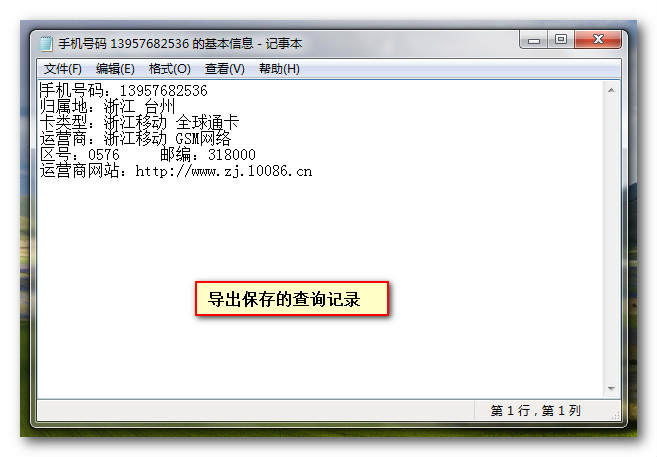Click the Notepad icon in title bar
Image resolution: width=657 pixels, height=457 pixels.
(46, 44)
